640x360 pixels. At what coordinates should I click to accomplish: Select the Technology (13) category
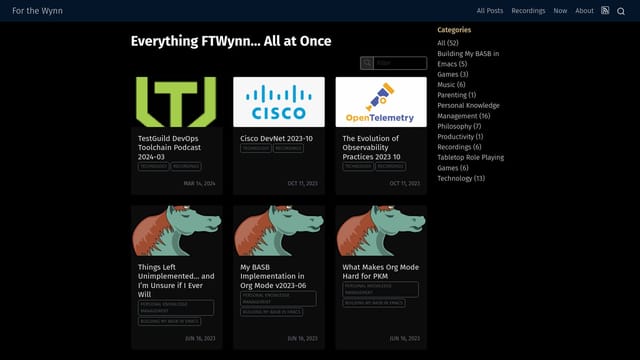click(461, 178)
